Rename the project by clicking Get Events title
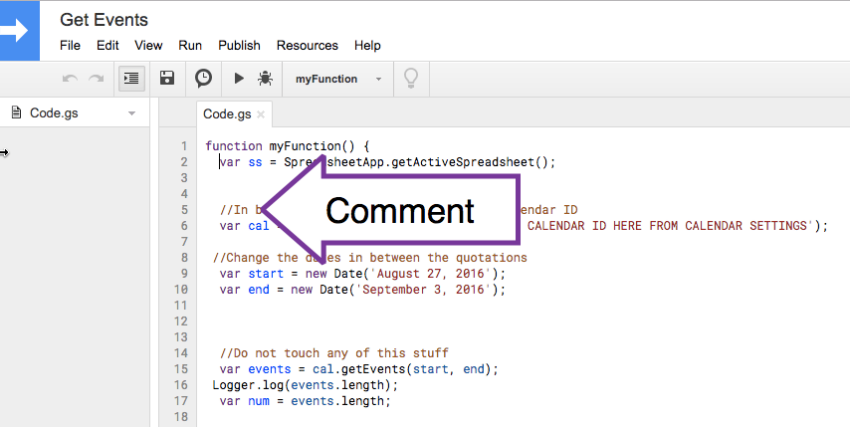Image resolution: width=850 pixels, height=427 pixels. 104,19
